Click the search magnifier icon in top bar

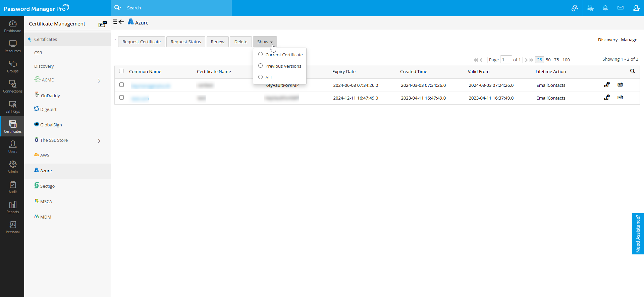pyautogui.click(x=117, y=7)
